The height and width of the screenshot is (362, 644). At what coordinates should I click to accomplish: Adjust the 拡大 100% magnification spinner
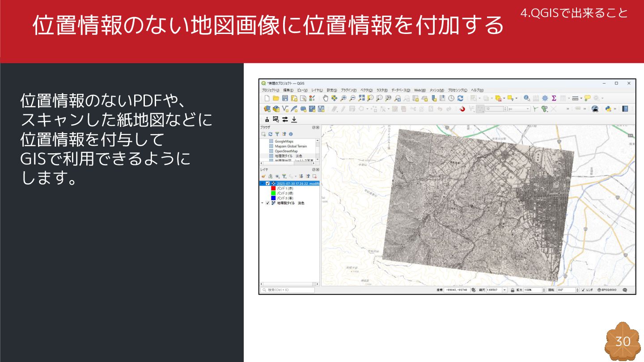[544, 290]
